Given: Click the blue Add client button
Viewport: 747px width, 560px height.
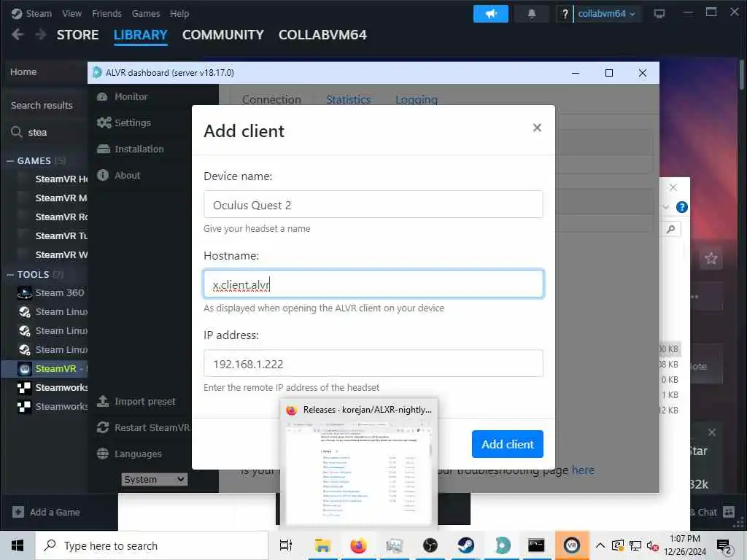Looking at the screenshot, I should tap(508, 444).
